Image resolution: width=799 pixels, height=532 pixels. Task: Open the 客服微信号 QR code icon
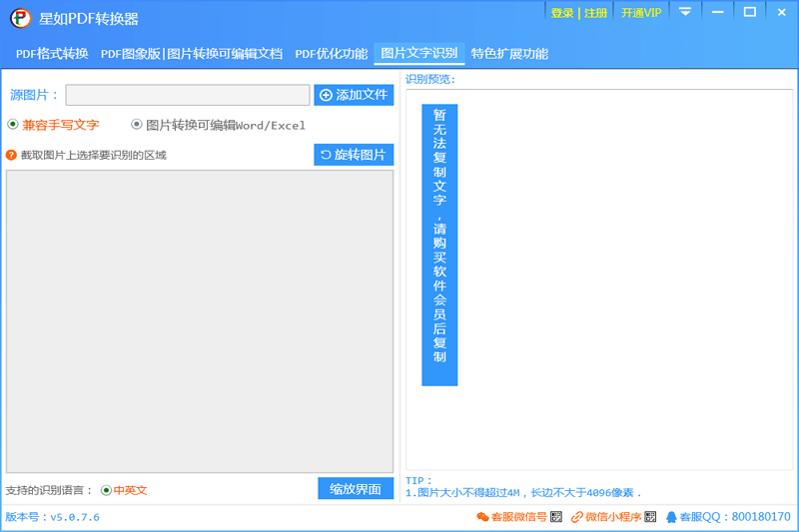(x=556, y=517)
